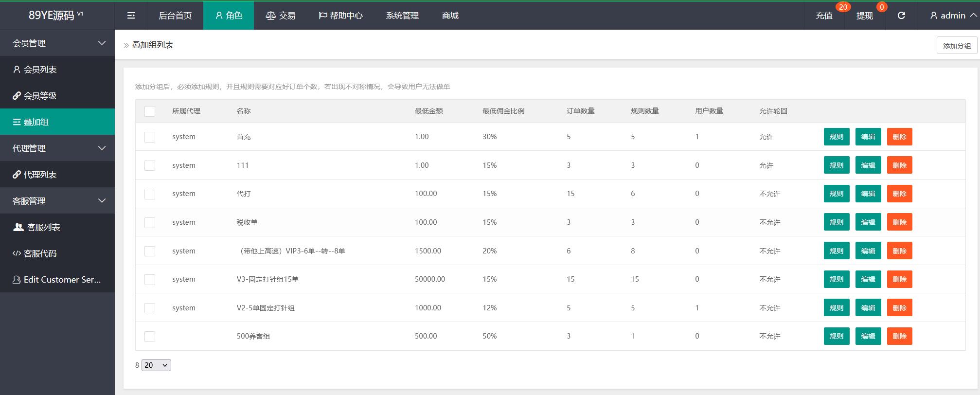Open 会员等级 in the sidebar
The image size is (980, 395).
[57, 96]
